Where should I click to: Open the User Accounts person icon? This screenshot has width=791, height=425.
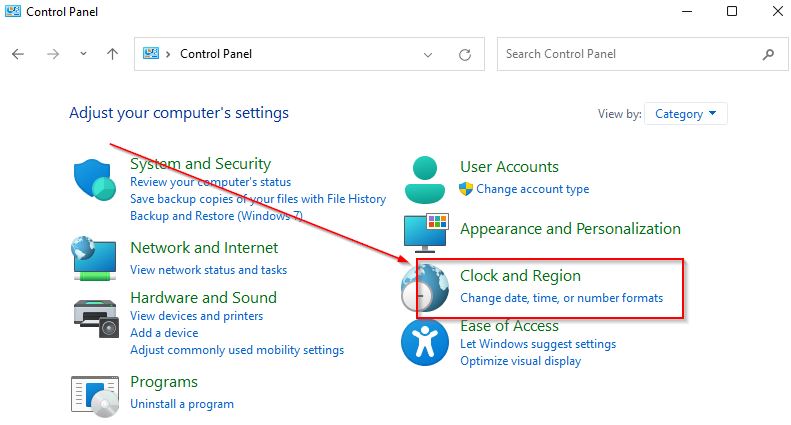pos(425,180)
